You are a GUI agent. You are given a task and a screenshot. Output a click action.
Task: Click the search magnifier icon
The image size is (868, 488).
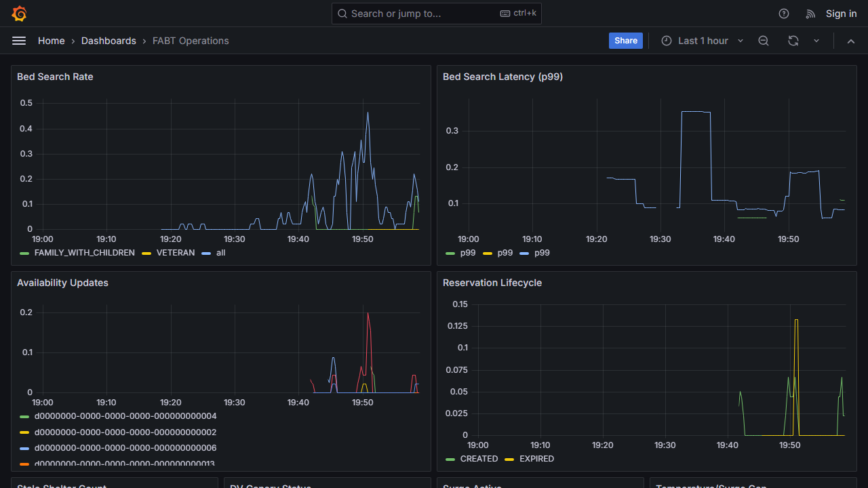pos(342,14)
